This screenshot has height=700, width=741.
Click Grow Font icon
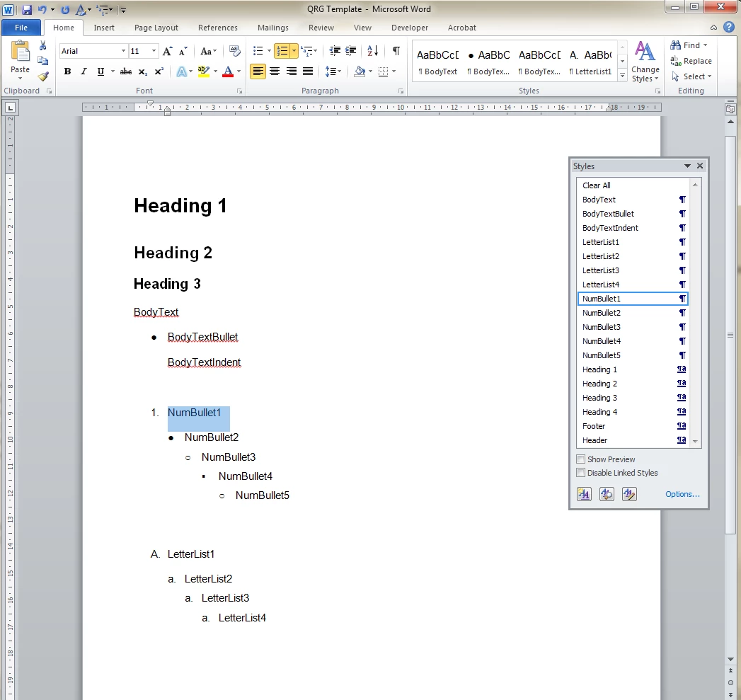pos(167,51)
